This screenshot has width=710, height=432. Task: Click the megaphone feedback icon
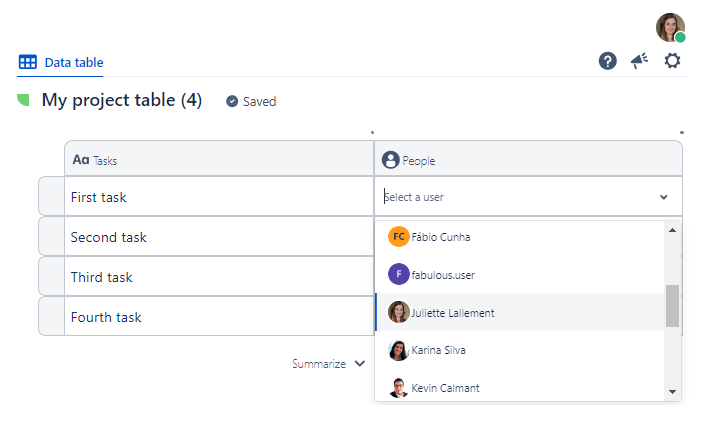tap(639, 61)
